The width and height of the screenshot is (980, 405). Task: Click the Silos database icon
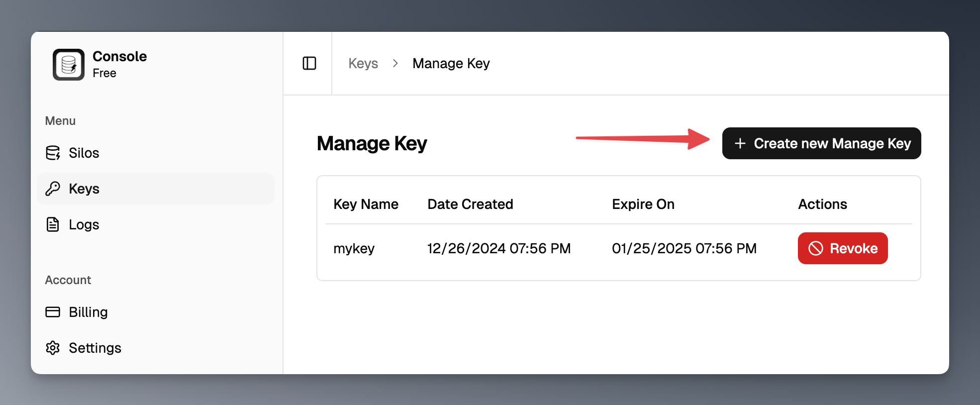(53, 153)
